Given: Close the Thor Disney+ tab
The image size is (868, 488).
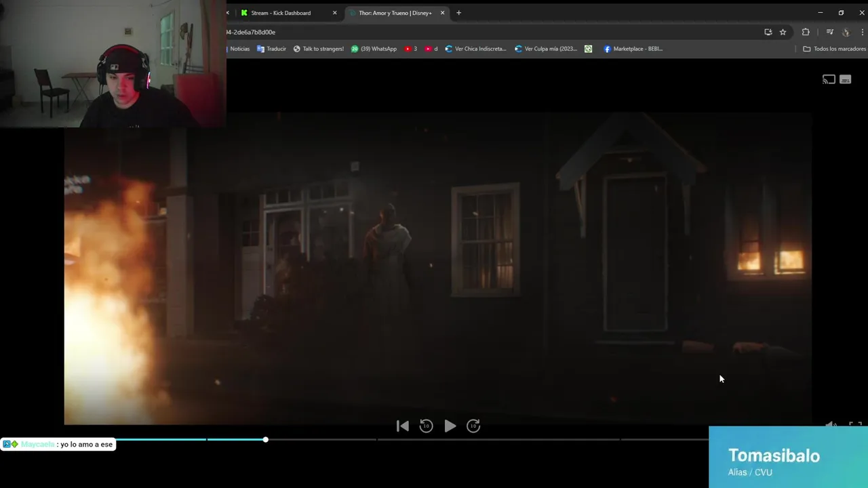Looking at the screenshot, I should (x=442, y=13).
